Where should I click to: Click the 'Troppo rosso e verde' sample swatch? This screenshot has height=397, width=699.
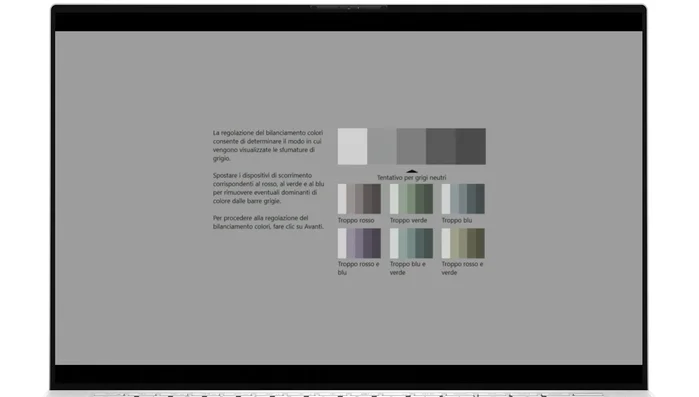click(x=463, y=243)
